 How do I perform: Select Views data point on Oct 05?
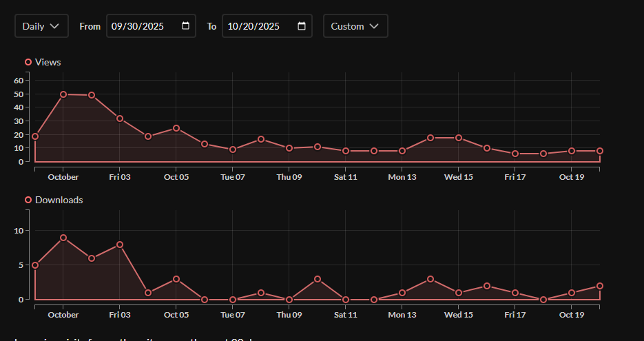pos(176,128)
